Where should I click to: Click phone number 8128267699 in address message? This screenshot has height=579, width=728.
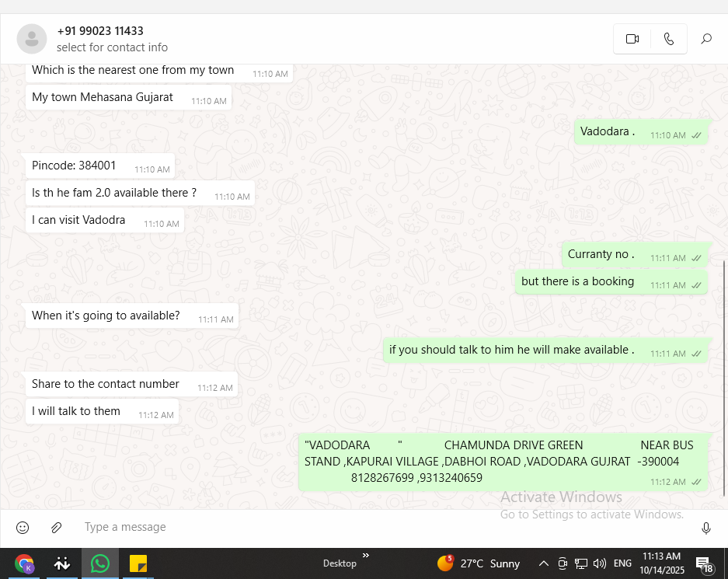(382, 478)
